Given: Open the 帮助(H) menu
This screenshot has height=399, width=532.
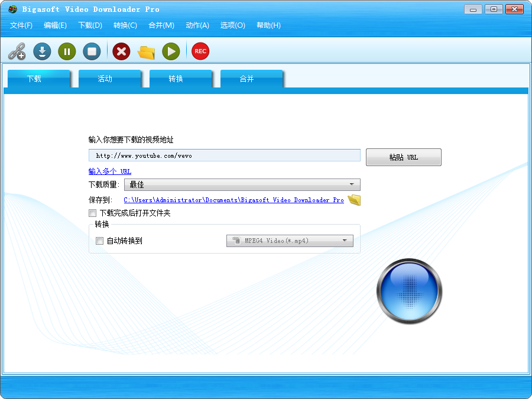Looking at the screenshot, I should [x=269, y=25].
